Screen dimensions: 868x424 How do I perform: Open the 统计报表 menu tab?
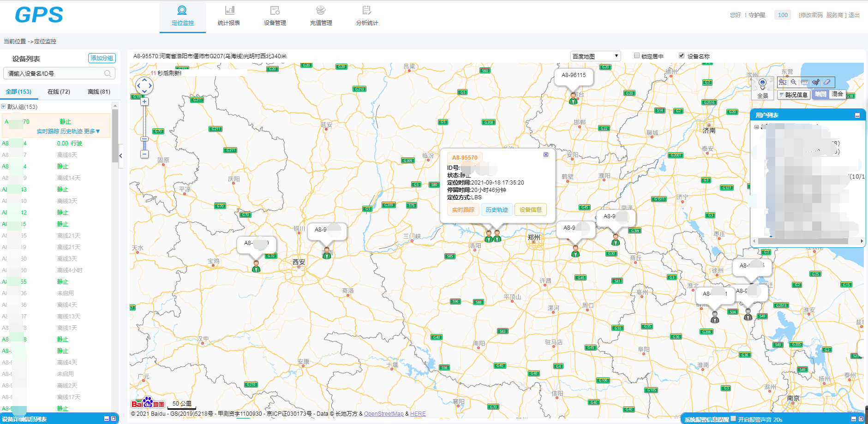(229, 17)
